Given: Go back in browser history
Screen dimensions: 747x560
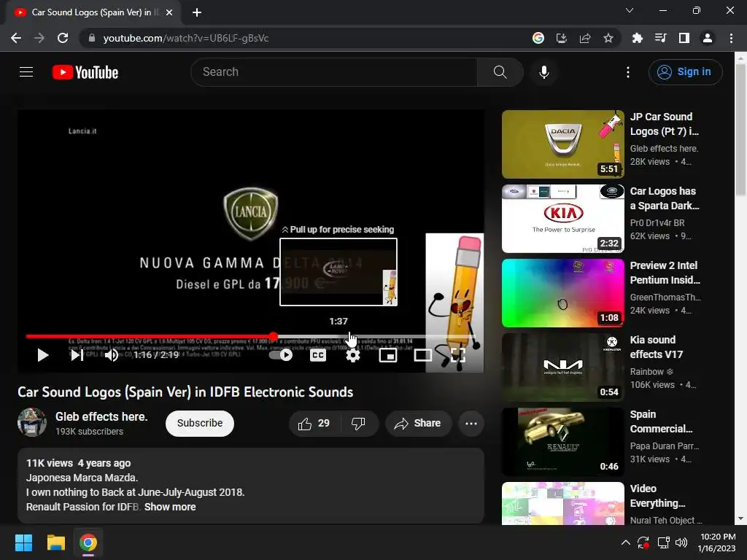Looking at the screenshot, I should 16,38.
